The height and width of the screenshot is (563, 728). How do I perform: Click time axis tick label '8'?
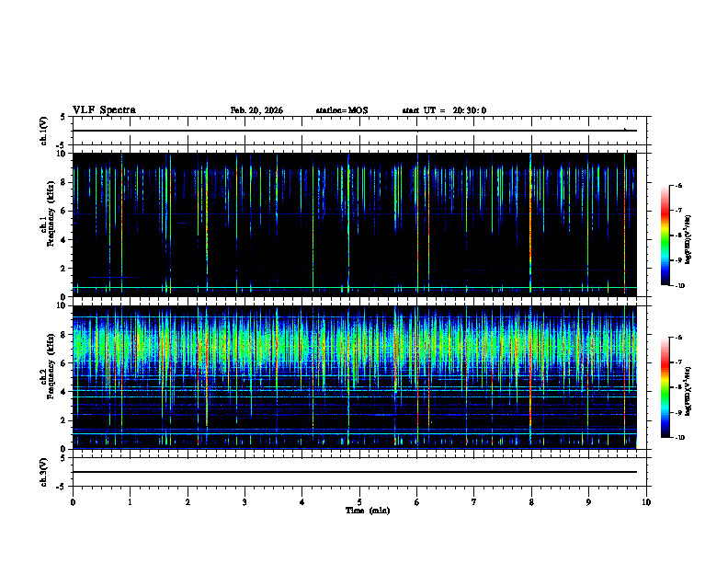[x=531, y=502]
